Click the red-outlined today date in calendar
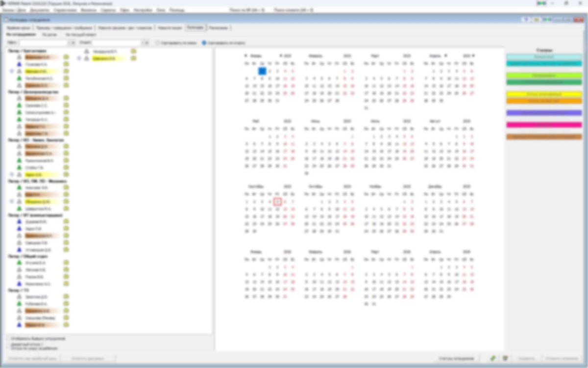Screen dimensions: 588x368 click(x=277, y=202)
